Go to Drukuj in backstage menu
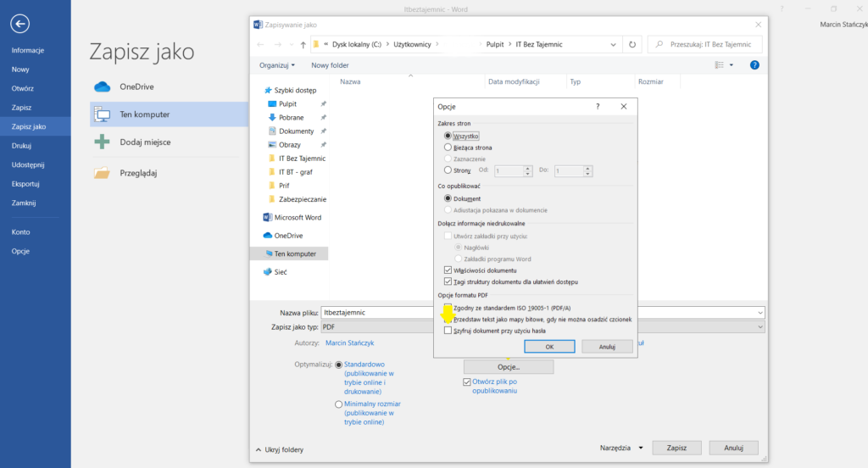868x468 pixels. click(x=21, y=146)
